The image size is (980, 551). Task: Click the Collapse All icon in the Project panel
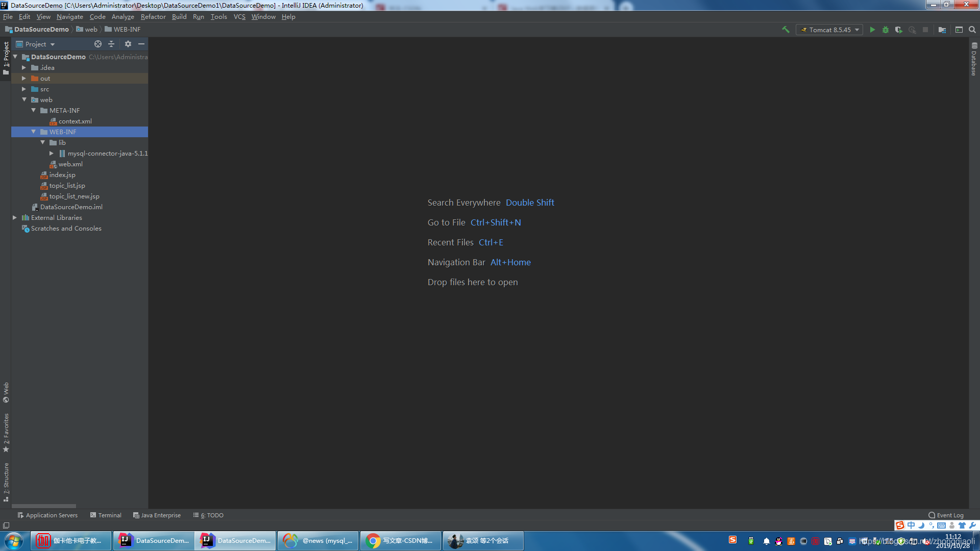[111, 44]
